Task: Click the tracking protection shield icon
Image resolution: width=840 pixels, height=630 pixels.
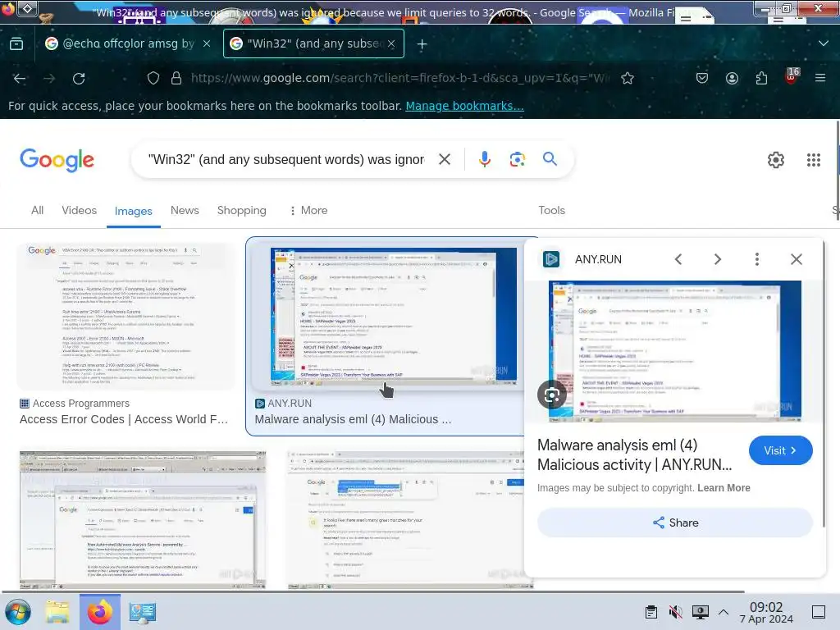Action: (x=153, y=78)
